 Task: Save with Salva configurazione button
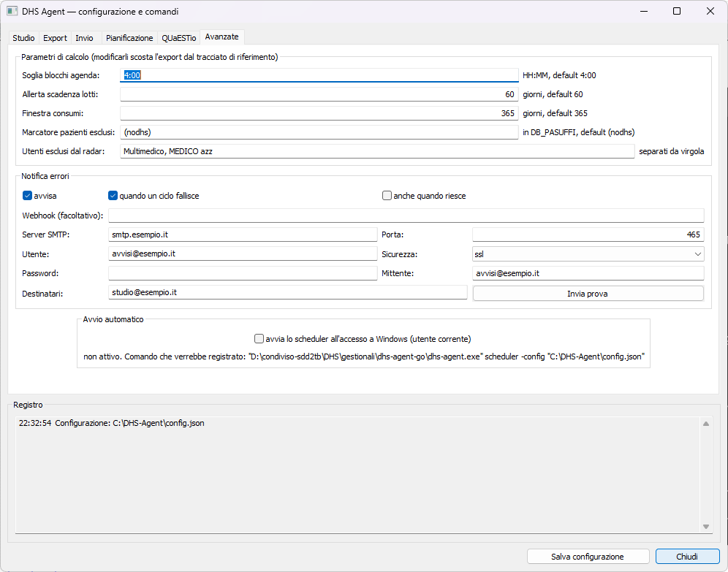[x=588, y=557]
